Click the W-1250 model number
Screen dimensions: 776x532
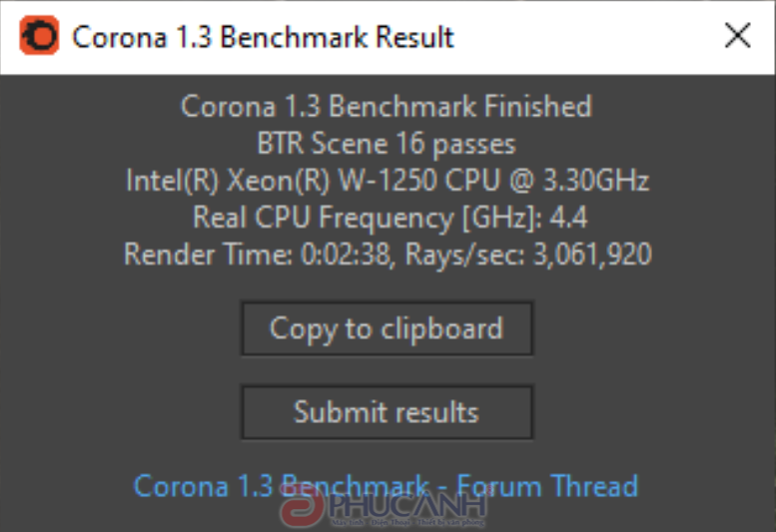388,181
